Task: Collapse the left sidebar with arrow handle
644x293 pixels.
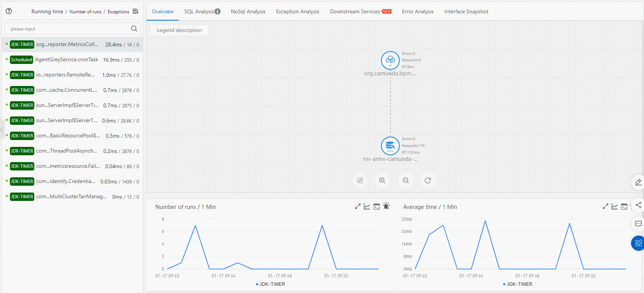Action: [x=2, y=129]
